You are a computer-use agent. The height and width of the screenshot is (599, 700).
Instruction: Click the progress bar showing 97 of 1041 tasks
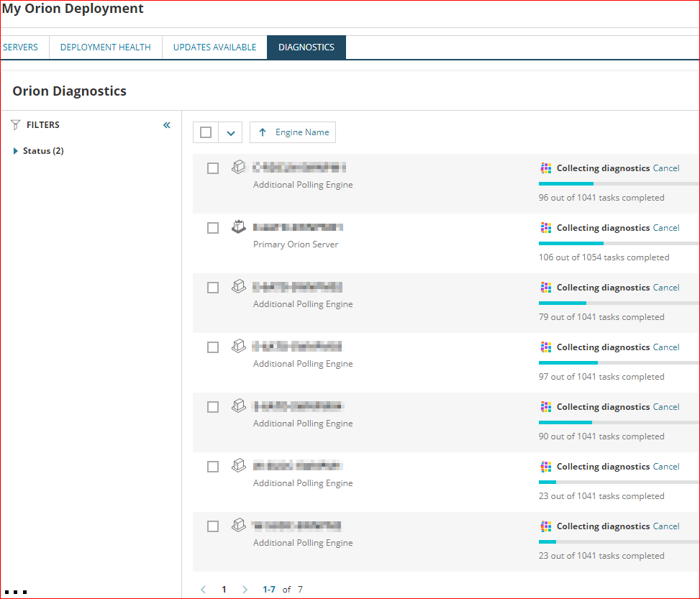(619, 363)
